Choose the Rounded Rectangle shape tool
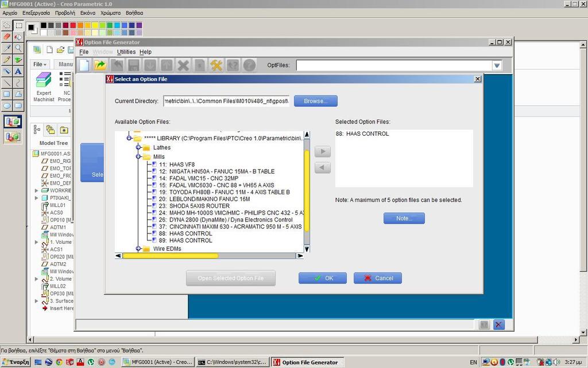 pyautogui.click(x=18, y=106)
